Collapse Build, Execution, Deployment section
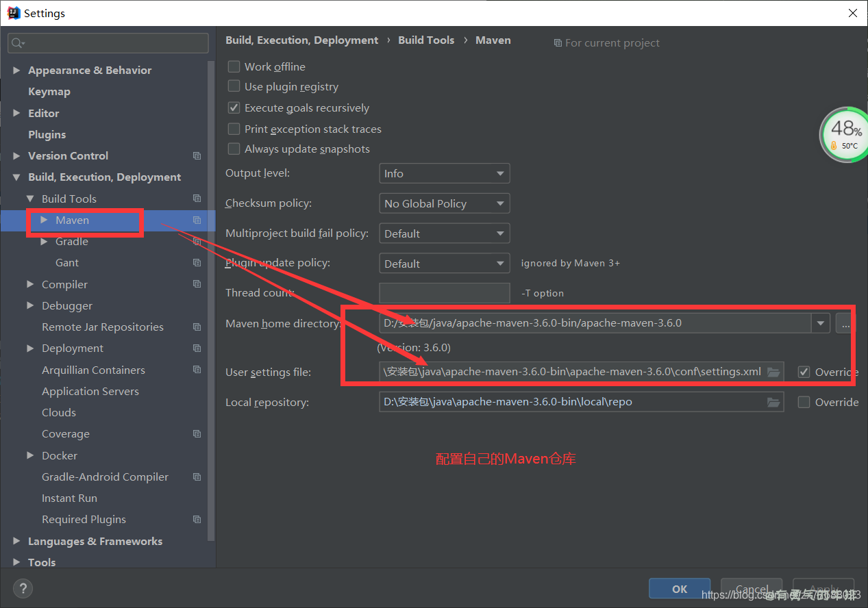The image size is (868, 608). point(16,177)
